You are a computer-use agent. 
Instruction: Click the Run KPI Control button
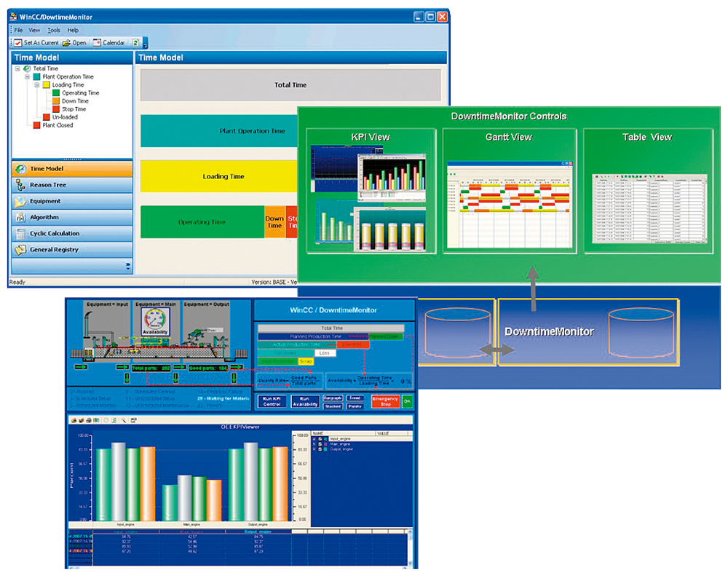coord(272,402)
